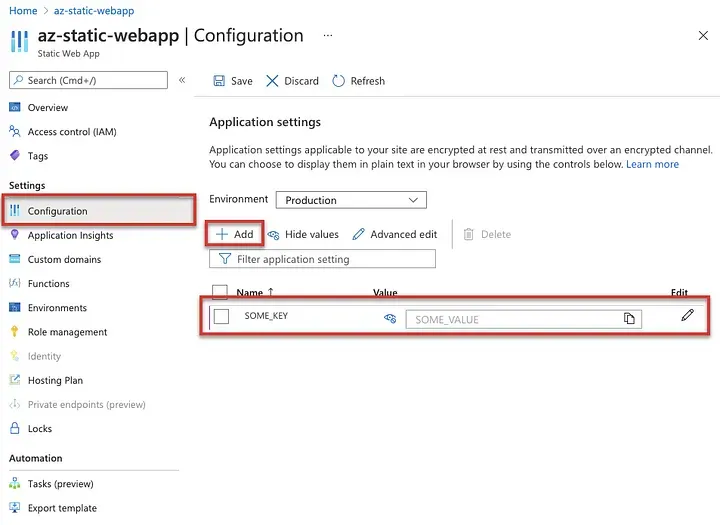Focus the sidebar Search field
The height and width of the screenshot is (525, 720).
[x=88, y=80]
